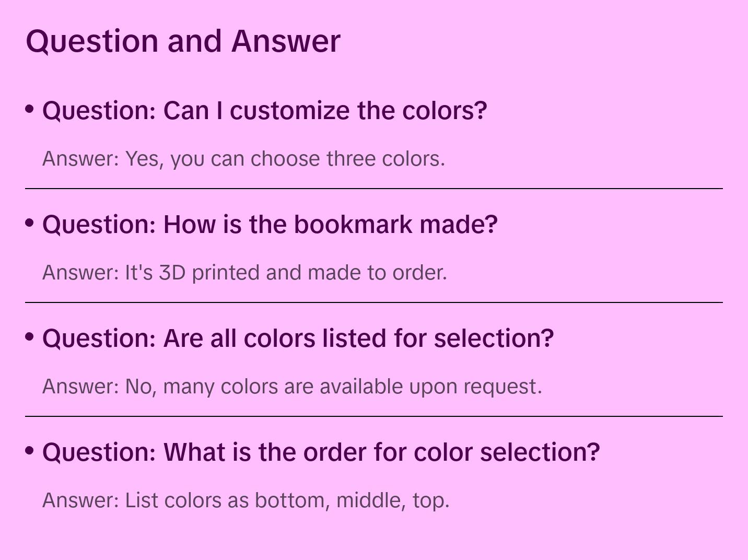Click the bullet beside "Are all colors listed"
Screen dimensions: 748x560
(x=30, y=337)
